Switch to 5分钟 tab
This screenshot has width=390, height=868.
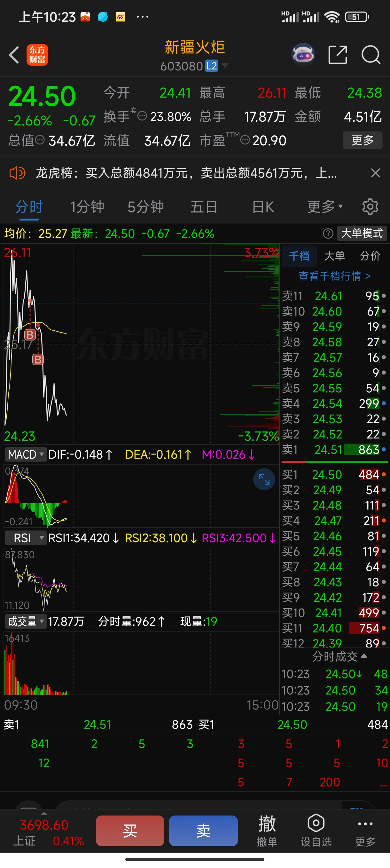(145, 206)
